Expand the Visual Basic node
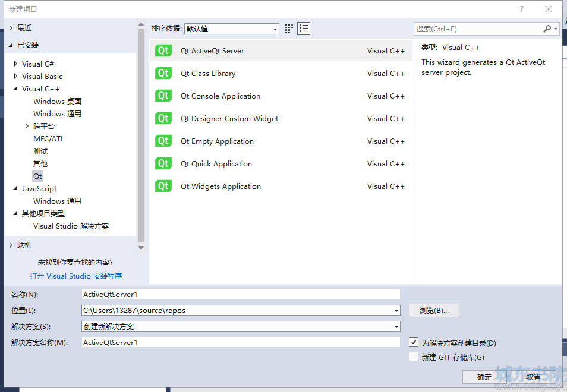The width and height of the screenshot is (567, 392). pyautogui.click(x=15, y=76)
